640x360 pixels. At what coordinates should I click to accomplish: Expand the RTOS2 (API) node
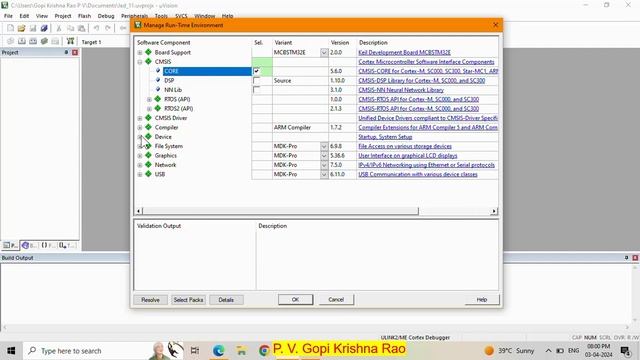(149, 109)
